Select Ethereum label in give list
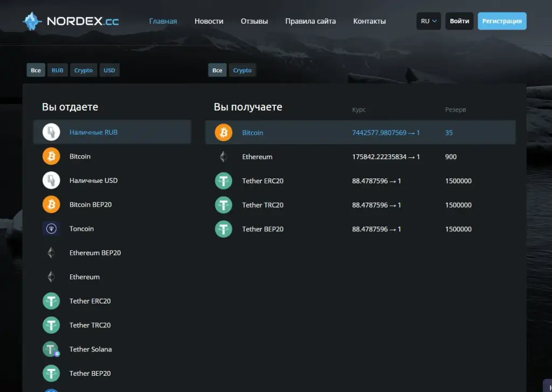Screen dimensions: 552x392 [85, 277]
